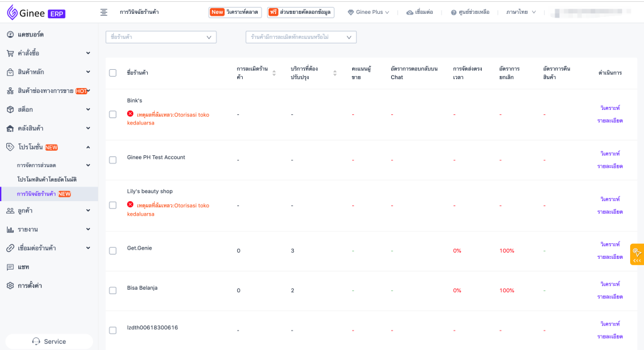This screenshot has width=644, height=350.
Task: Select store diagnosis (การวินิจฉัยร้านค้า) sidebar item
Action: point(49,194)
